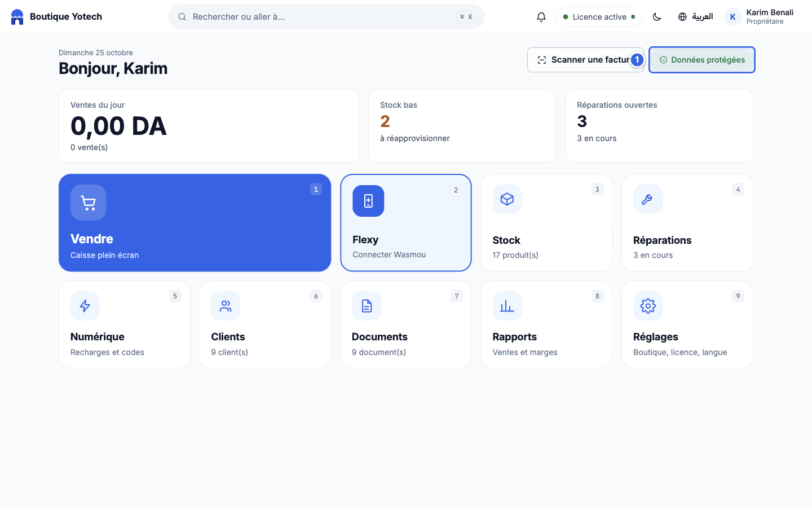This screenshot has height=508, width=812.
Task: Click the Boutique Yotech store logo icon
Action: tap(17, 17)
